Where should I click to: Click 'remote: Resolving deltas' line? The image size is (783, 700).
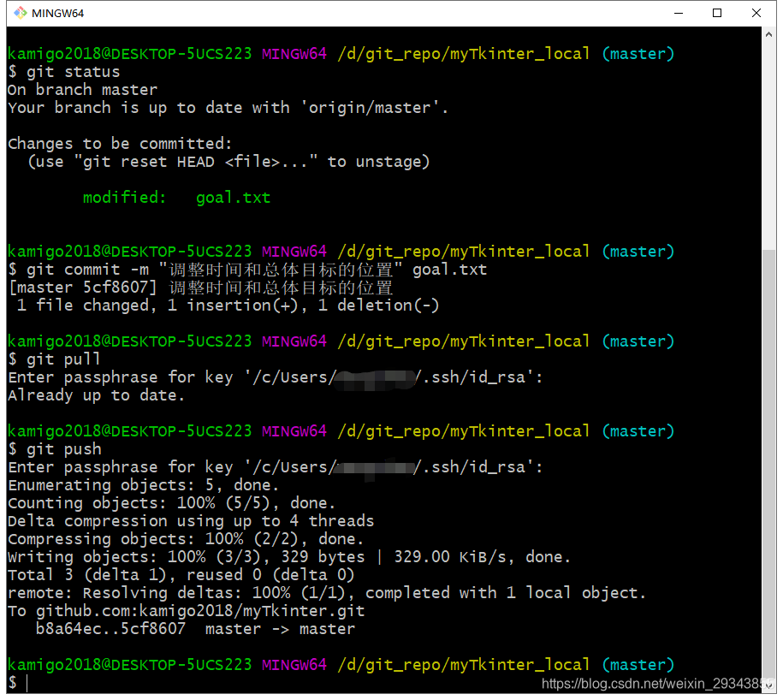click(327, 593)
